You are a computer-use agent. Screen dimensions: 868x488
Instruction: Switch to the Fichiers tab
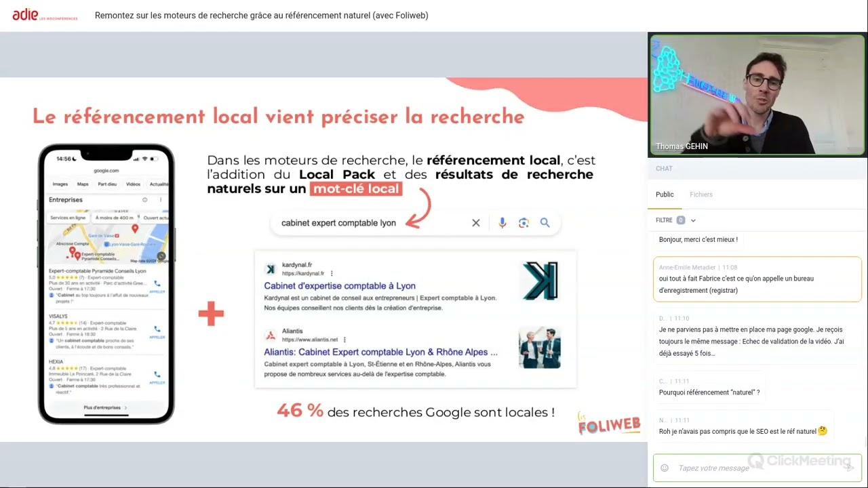(x=701, y=195)
